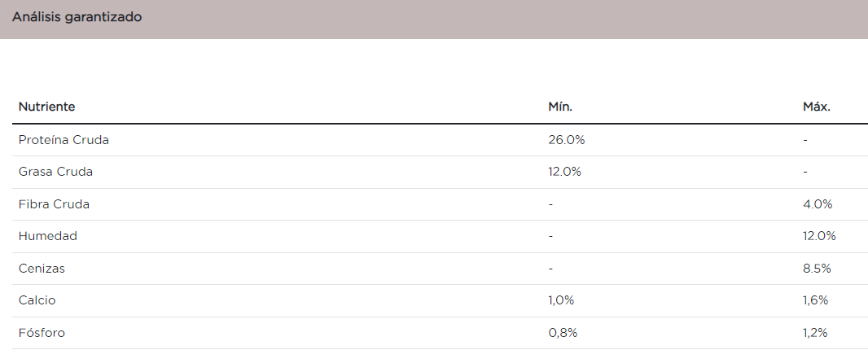Select the Fósforo row label
The image size is (868, 363).
pos(42,333)
